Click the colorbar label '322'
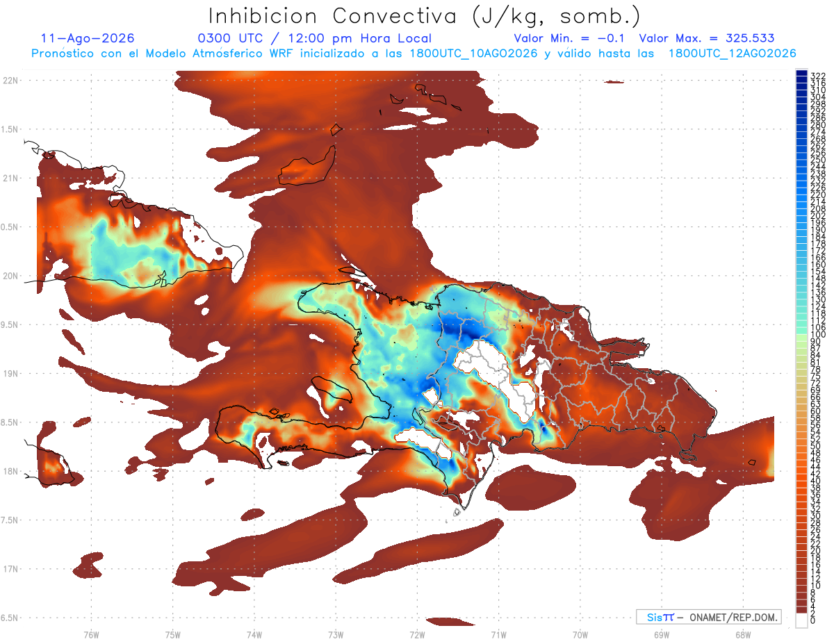Screen dimensions: 834x644 (x=817, y=76)
